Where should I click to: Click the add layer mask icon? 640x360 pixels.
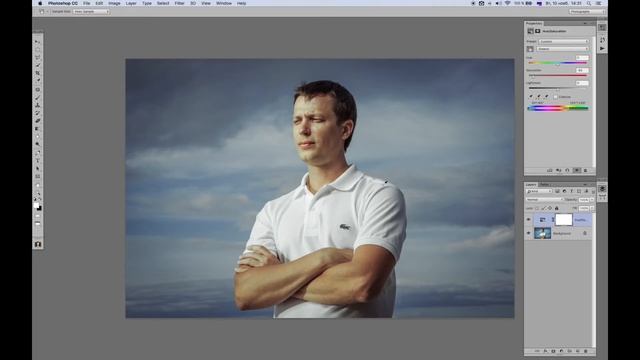click(x=553, y=351)
